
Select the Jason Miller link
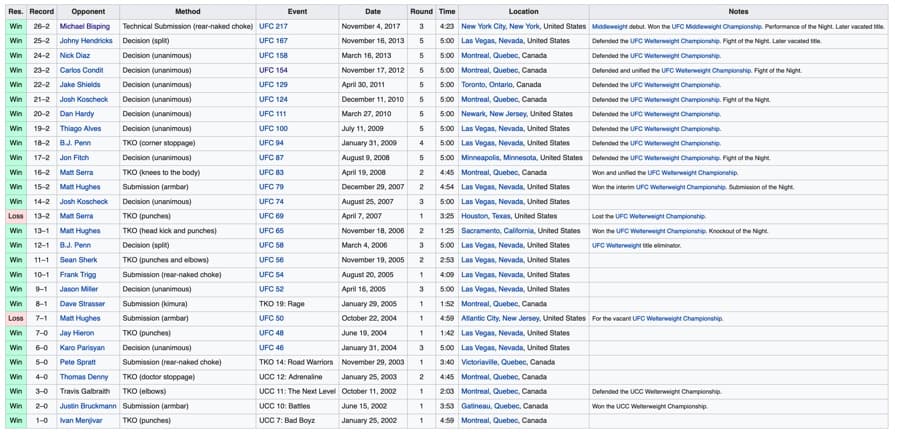(79, 289)
